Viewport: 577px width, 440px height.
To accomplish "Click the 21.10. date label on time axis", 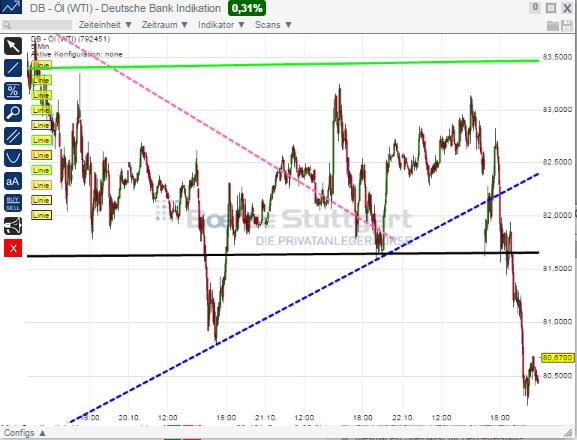I will click(x=266, y=418).
